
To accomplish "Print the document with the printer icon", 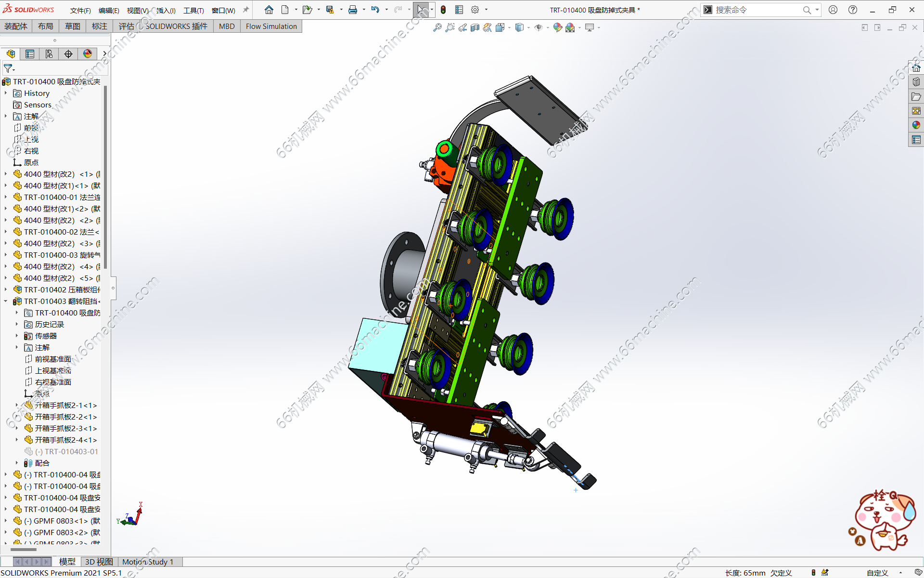I will tap(353, 10).
